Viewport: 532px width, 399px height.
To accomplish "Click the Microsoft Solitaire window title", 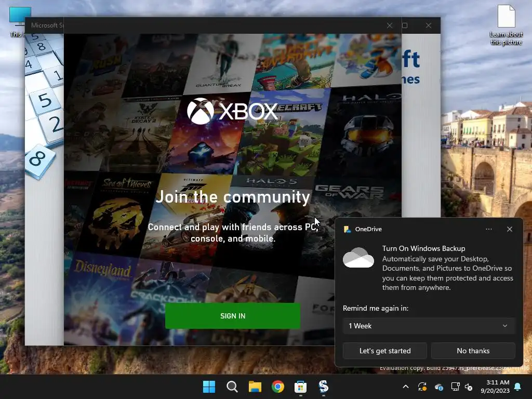I will pyautogui.click(x=47, y=25).
